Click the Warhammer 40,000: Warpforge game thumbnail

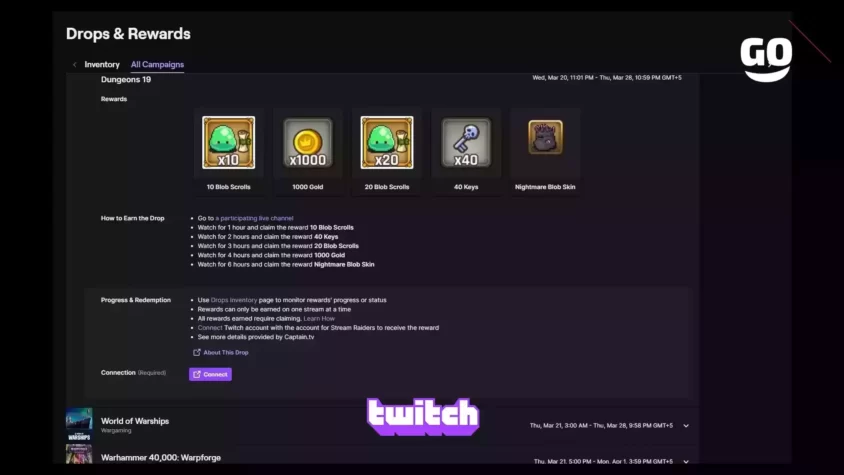pyautogui.click(x=79, y=455)
